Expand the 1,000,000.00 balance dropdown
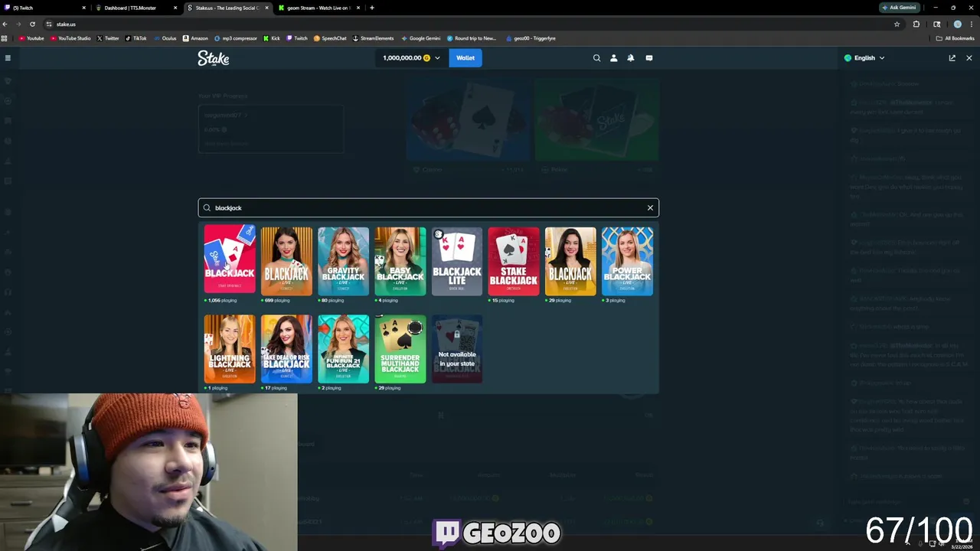This screenshot has width=980, height=551. click(412, 57)
